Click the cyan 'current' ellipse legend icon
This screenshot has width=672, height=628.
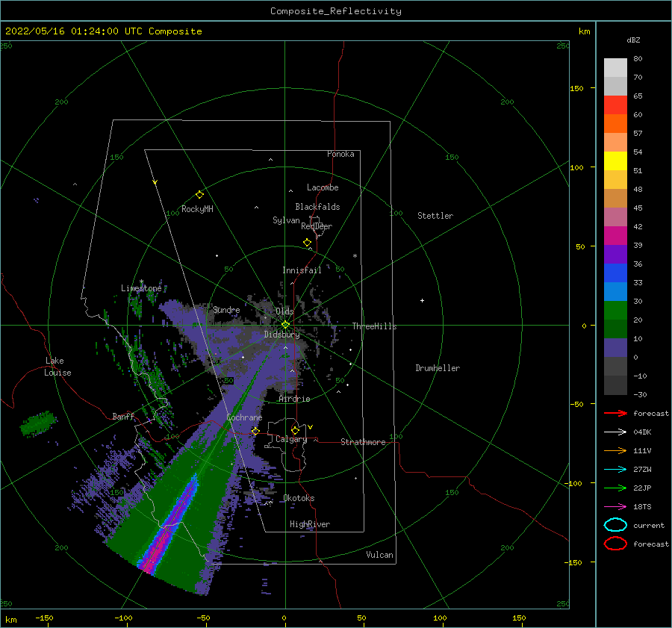pyautogui.click(x=615, y=525)
